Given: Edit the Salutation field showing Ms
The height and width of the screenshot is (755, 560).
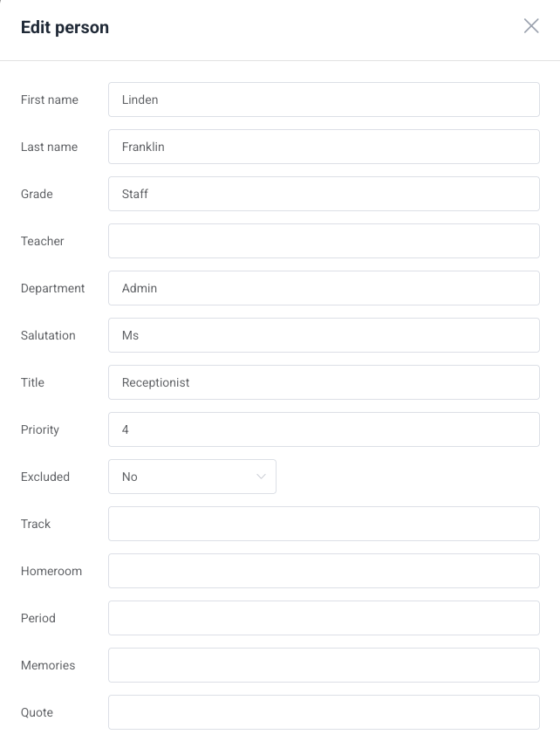Looking at the screenshot, I should pos(324,335).
